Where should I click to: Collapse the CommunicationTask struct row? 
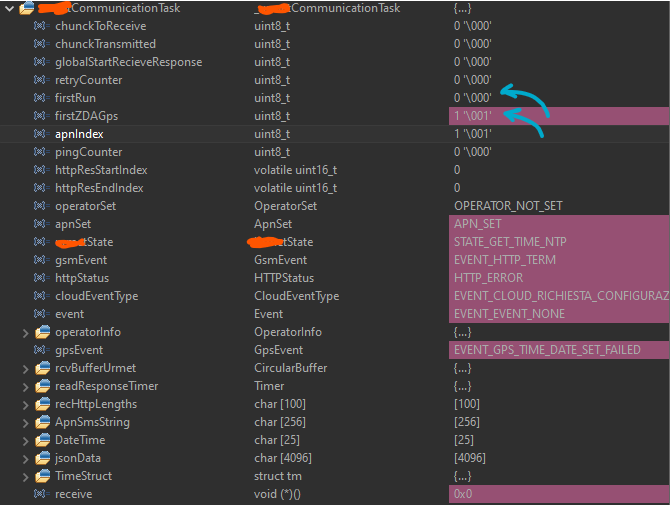point(9,8)
